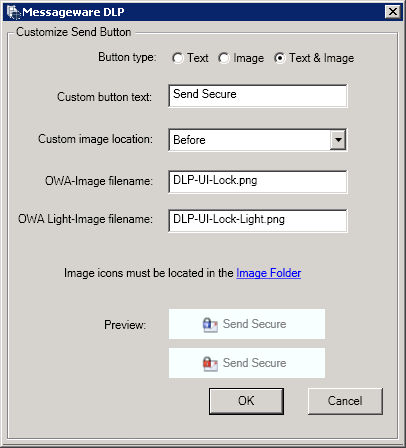Click the Messageware DLP title bar app icon
The width and height of the screenshot is (406, 448).
click(x=13, y=12)
